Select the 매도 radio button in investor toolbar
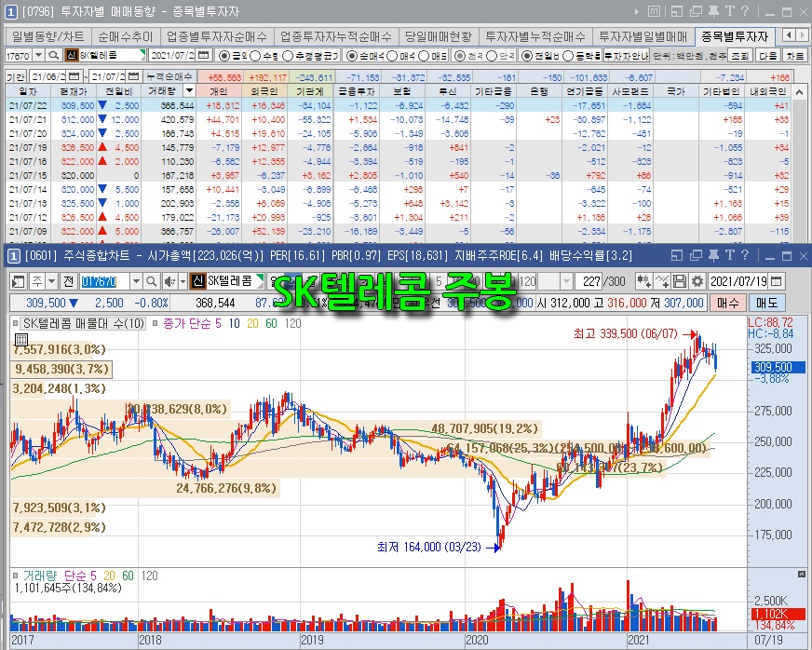 click(424, 56)
